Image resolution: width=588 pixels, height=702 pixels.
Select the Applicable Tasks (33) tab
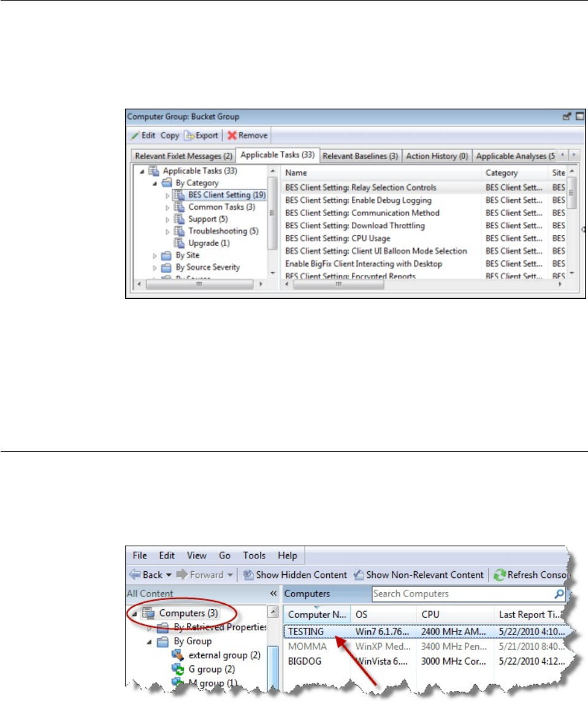point(277,155)
